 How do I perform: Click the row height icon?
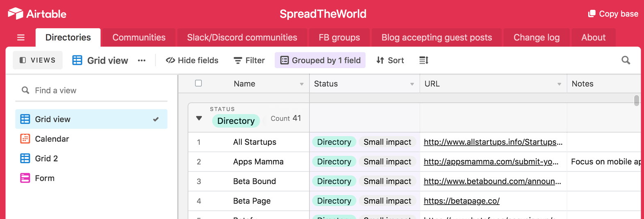(x=423, y=60)
